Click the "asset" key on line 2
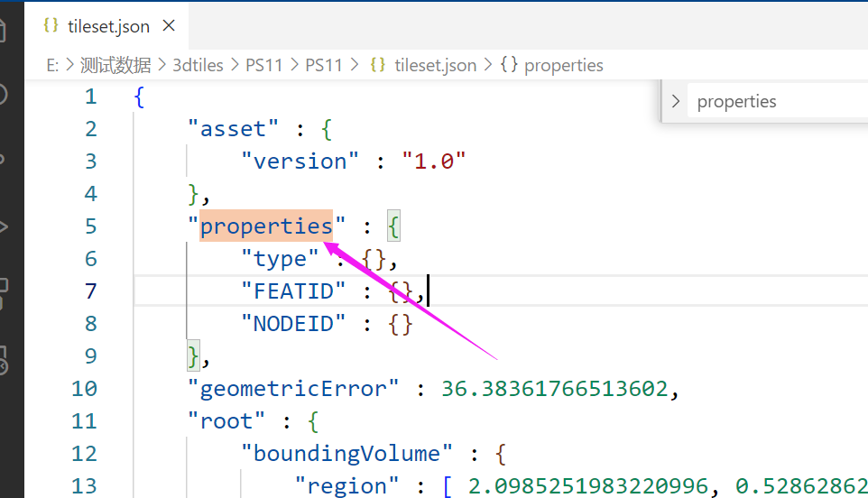Screen dimensions: 868x498 (x=233, y=129)
